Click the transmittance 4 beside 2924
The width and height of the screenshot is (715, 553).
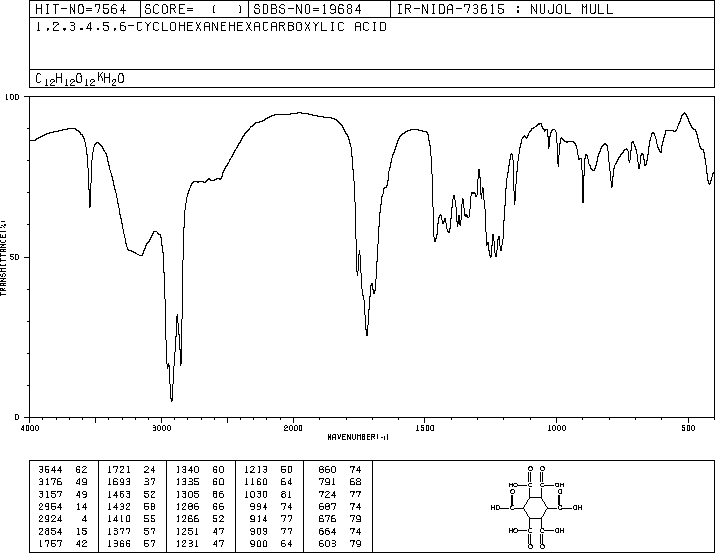pyautogui.click(x=84, y=519)
